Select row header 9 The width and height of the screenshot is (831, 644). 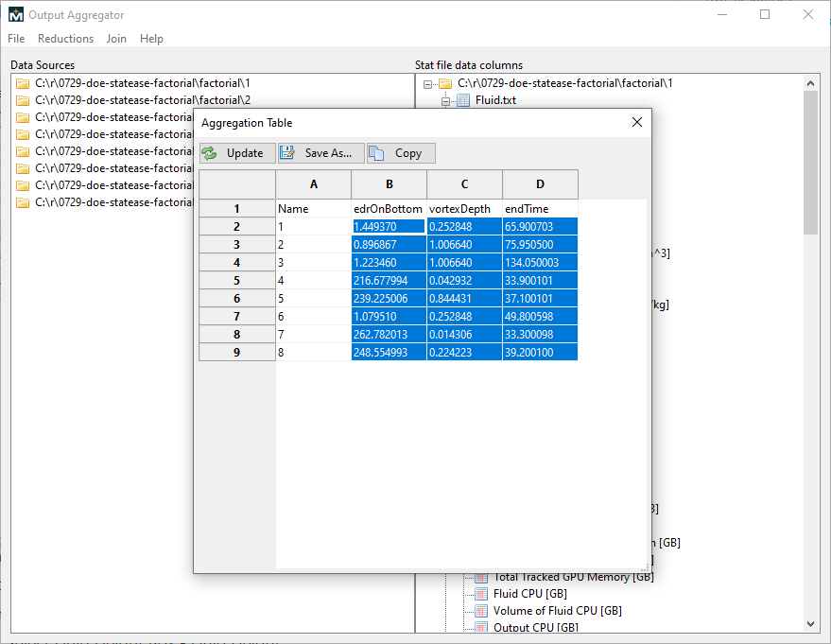pyautogui.click(x=237, y=352)
